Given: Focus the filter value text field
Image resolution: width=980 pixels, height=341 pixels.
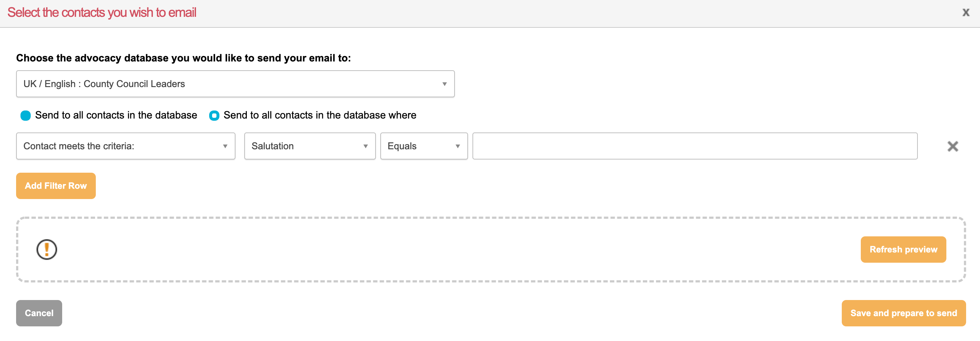Looking at the screenshot, I should tap(694, 146).
